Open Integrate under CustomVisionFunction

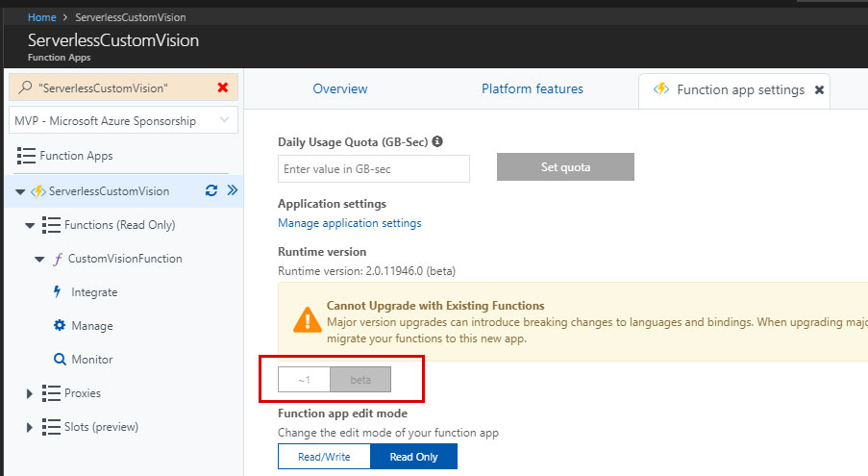[x=94, y=292]
